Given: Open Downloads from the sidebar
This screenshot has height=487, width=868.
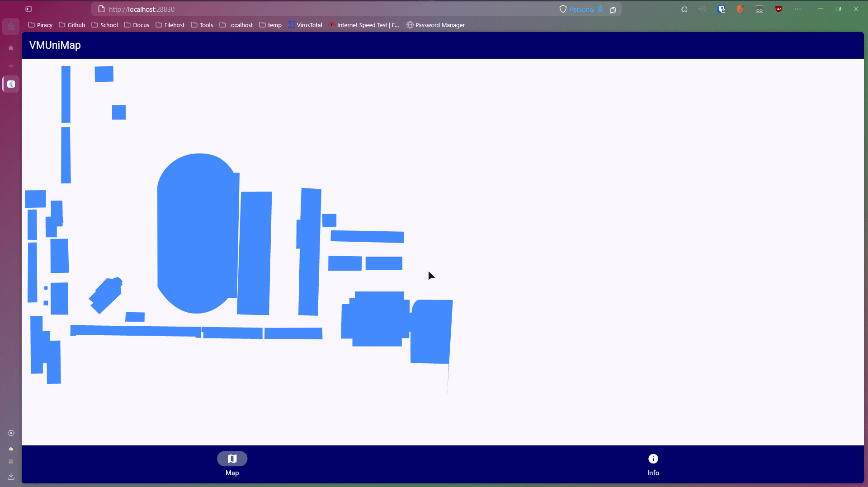Looking at the screenshot, I should click(11, 477).
